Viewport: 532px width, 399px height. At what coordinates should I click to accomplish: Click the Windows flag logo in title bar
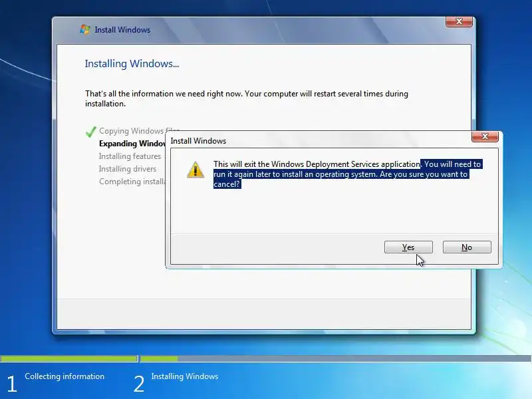(x=85, y=29)
